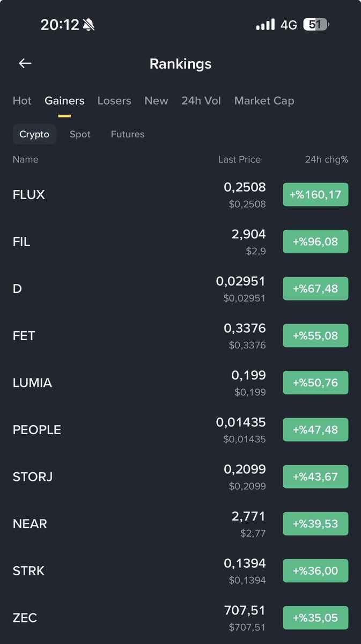Select the 24h Vol tab
Viewport: 361px width, 644px height.
pyautogui.click(x=201, y=100)
